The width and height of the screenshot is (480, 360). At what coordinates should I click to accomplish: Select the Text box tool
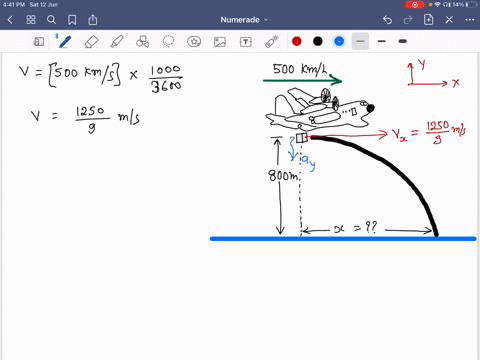pos(246,42)
